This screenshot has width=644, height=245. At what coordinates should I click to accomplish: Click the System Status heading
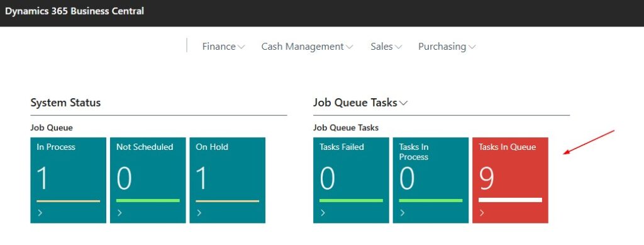point(65,103)
